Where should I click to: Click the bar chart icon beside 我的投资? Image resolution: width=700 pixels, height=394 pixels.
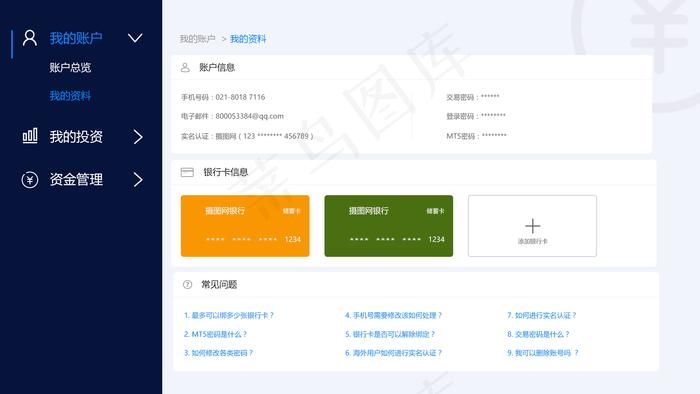[30, 136]
